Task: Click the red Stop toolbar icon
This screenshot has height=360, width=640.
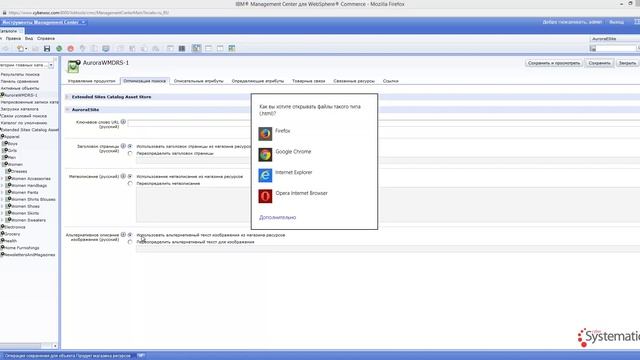Action: pyautogui.click(x=71, y=49)
